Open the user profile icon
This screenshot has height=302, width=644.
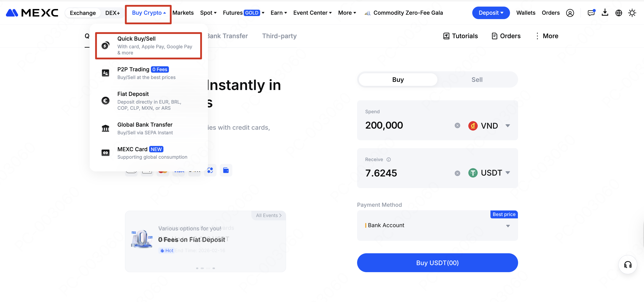pyautogui.click(x=570, y=13)
